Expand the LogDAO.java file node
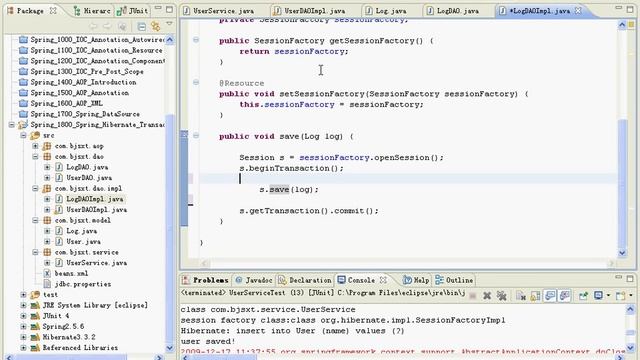Viewport: 640px width, 360px height. click(x=47, y=167)
